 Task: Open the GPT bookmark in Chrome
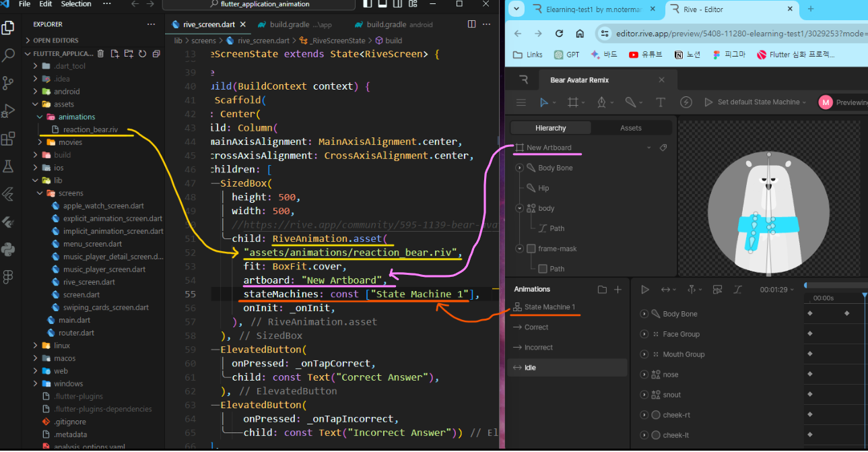click(x=566, y=55)
